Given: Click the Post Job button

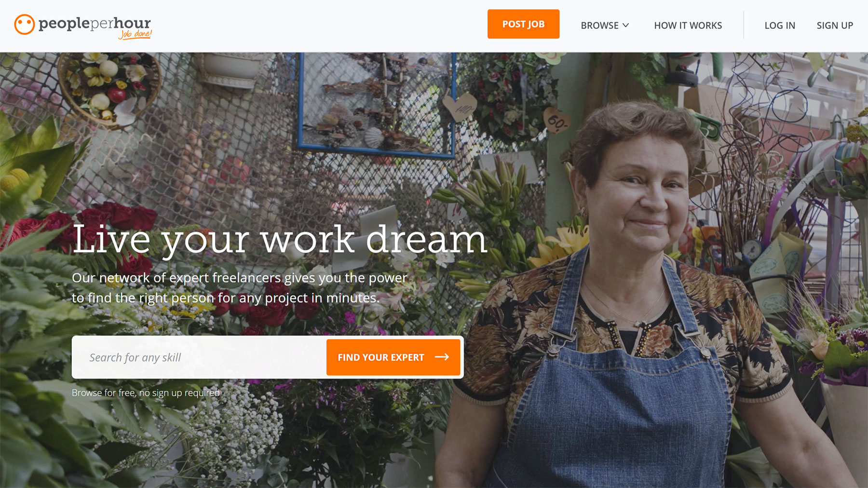Looking at the screenshot, I should [x=523, y=24].
